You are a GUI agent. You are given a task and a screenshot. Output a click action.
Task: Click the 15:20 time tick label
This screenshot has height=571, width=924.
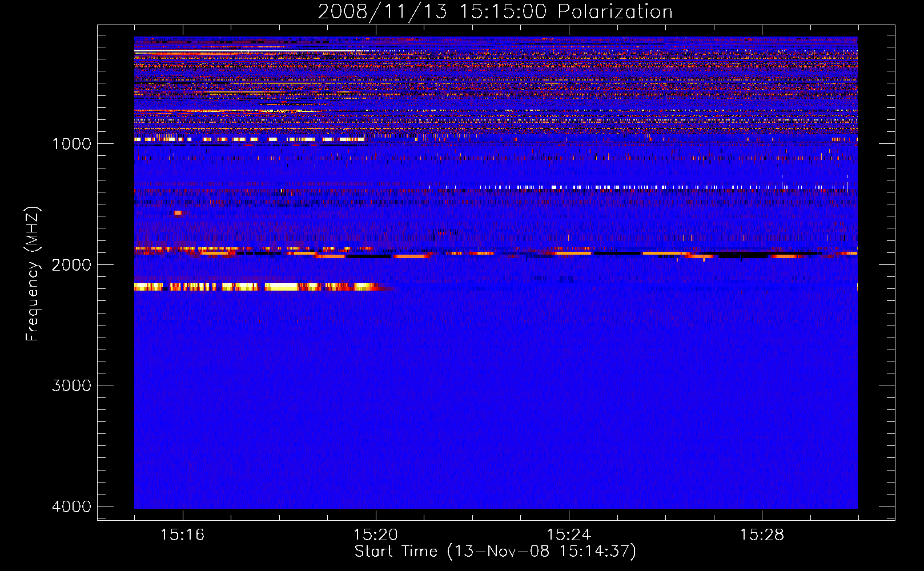tap(375, 535)
